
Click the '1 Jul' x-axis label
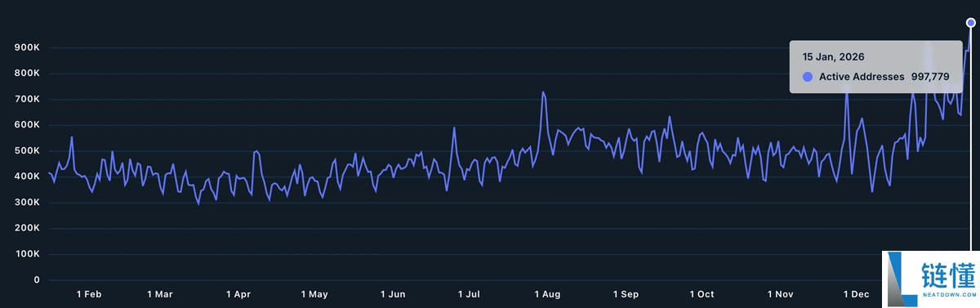(470, 294)
